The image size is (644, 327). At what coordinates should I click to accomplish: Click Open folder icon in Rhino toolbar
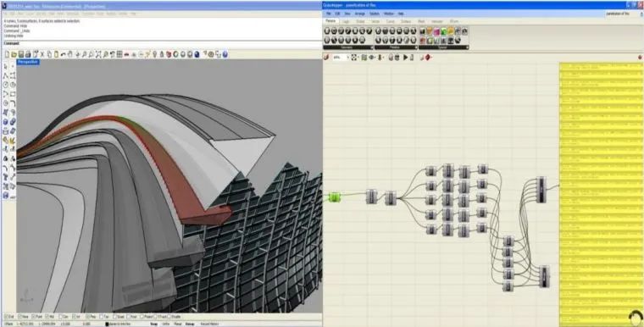pos(14,54)
